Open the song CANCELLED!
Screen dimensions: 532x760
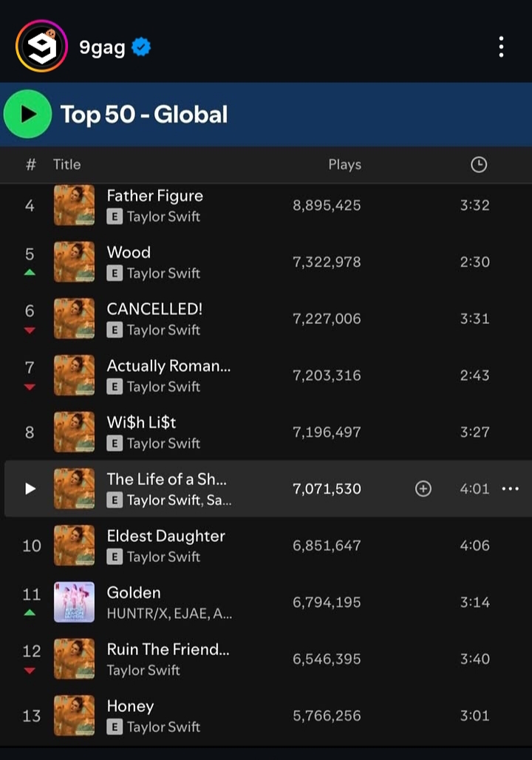coord(154,309)
